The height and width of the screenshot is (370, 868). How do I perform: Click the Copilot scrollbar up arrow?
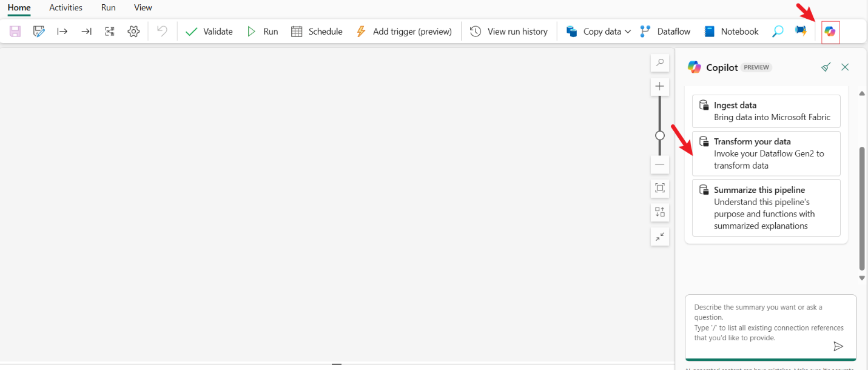pyautogui.click(x=862, y=93)
